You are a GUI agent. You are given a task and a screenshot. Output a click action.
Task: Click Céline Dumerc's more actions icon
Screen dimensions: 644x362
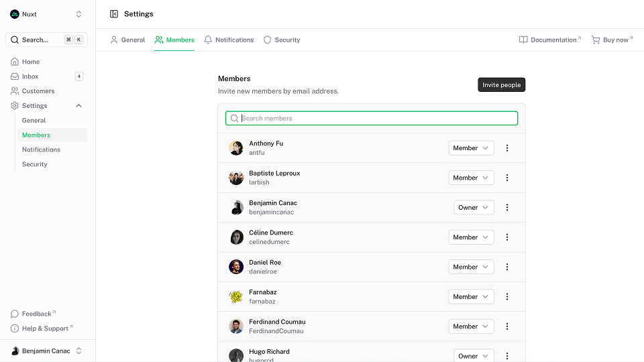click(x=507, y=237)
